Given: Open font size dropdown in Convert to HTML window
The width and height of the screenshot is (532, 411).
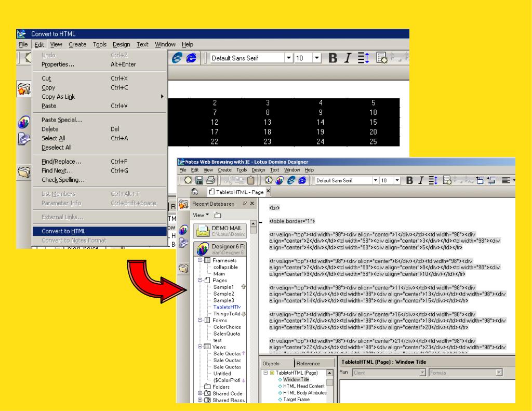Looking at the screenshot, I should pos(316,58).
